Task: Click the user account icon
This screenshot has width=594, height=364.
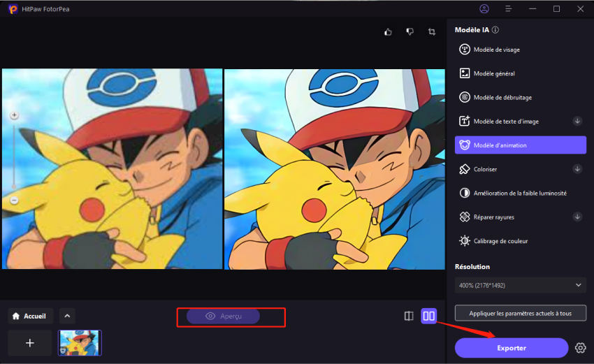Action: click(x=484, y=8)
